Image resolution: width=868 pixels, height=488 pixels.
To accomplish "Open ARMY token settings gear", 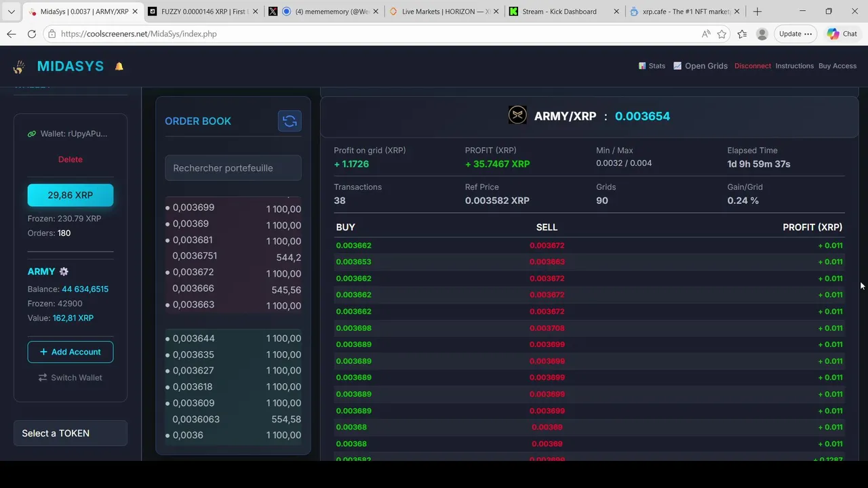I will tap(64, 271).
